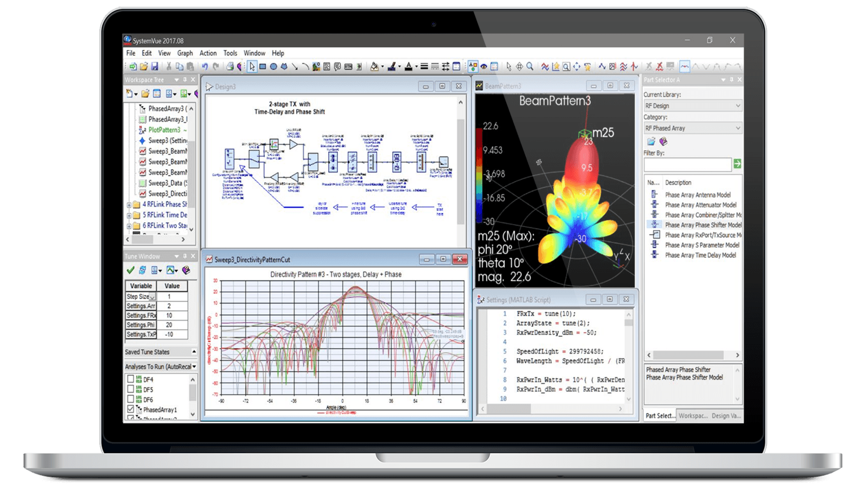
Task: Click the green checkmark in Tune Window
Action: 130,271
